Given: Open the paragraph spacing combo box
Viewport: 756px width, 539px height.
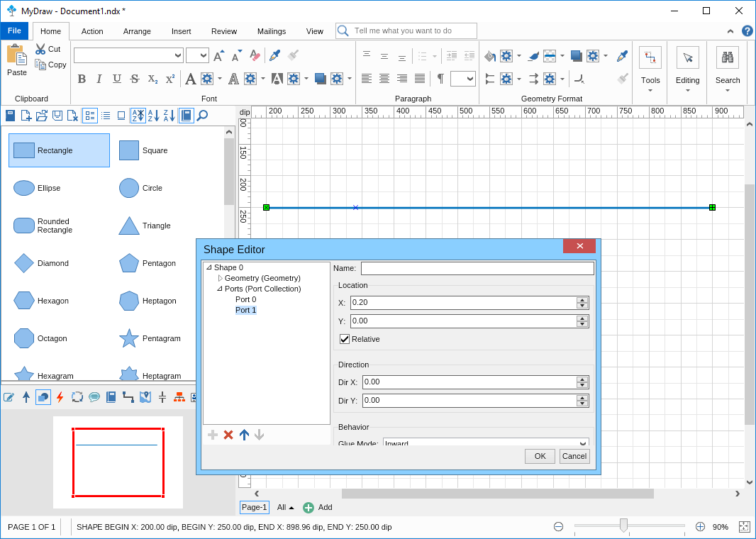Looking at the screenshot, I should coord(463,79).
